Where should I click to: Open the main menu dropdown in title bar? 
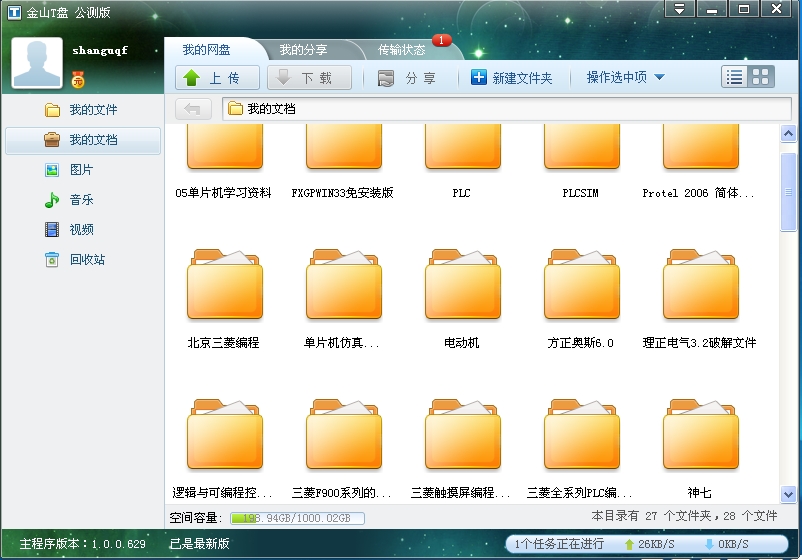click(679, 9)
